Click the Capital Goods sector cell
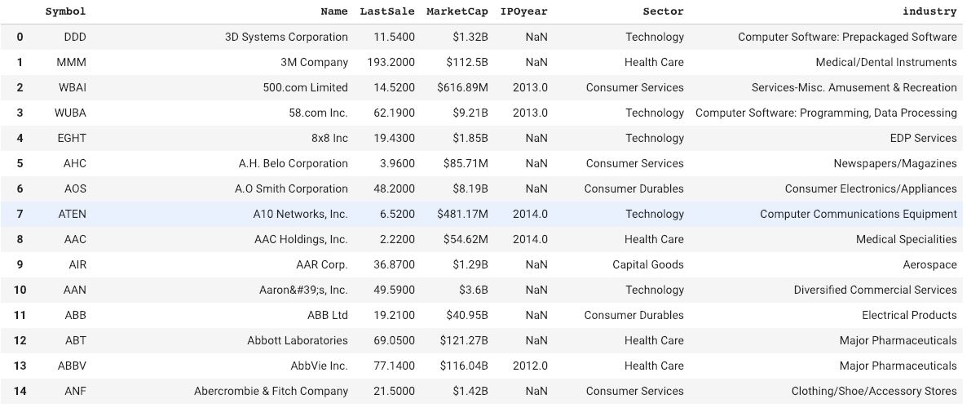Image resolution: width=980 pixels, height=408 pixels. 648,264
